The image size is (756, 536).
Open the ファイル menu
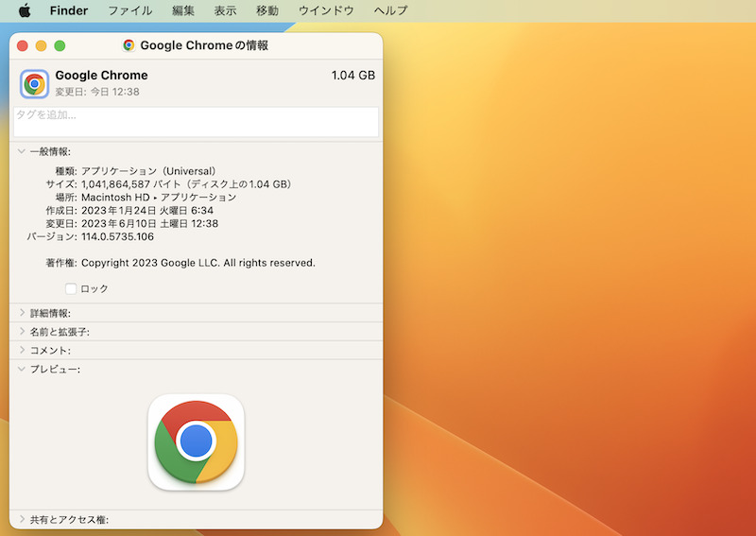pyautogui.click(x=130, y=10)
